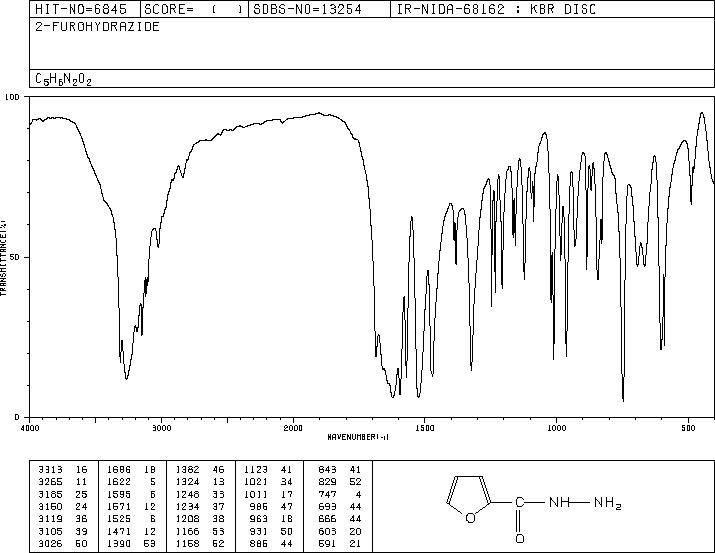Click the compound name 2-FUROHYDRAZIDE
The width and height of the screenshot is (715, 553).
[97, 26]
